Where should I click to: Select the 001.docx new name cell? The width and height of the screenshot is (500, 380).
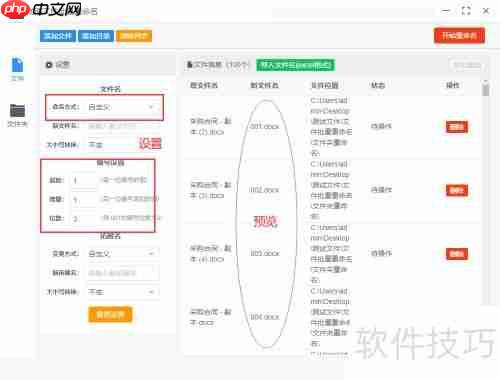pos(265,127)
